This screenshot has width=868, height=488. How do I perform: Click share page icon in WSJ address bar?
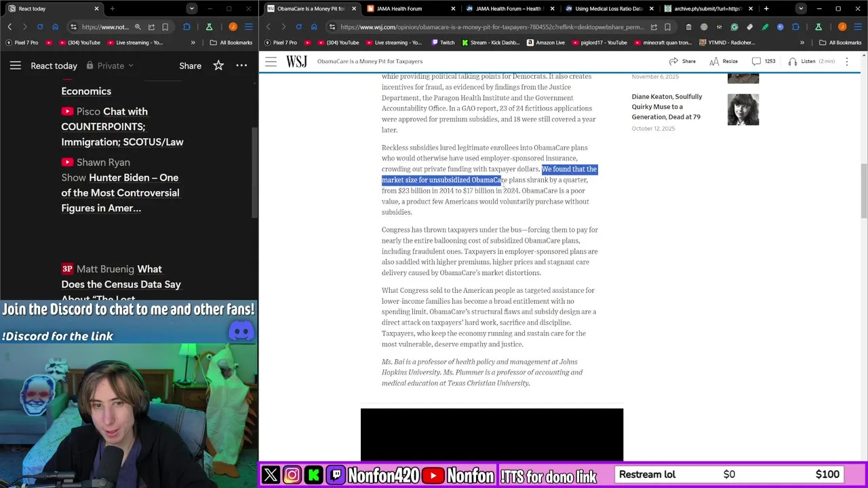pyautogui.click(x=654, y=27)
